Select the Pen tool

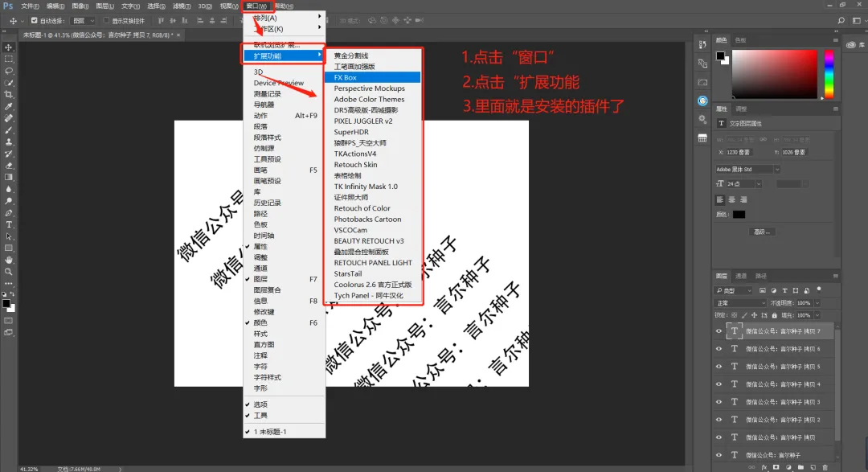coord(8,213)
